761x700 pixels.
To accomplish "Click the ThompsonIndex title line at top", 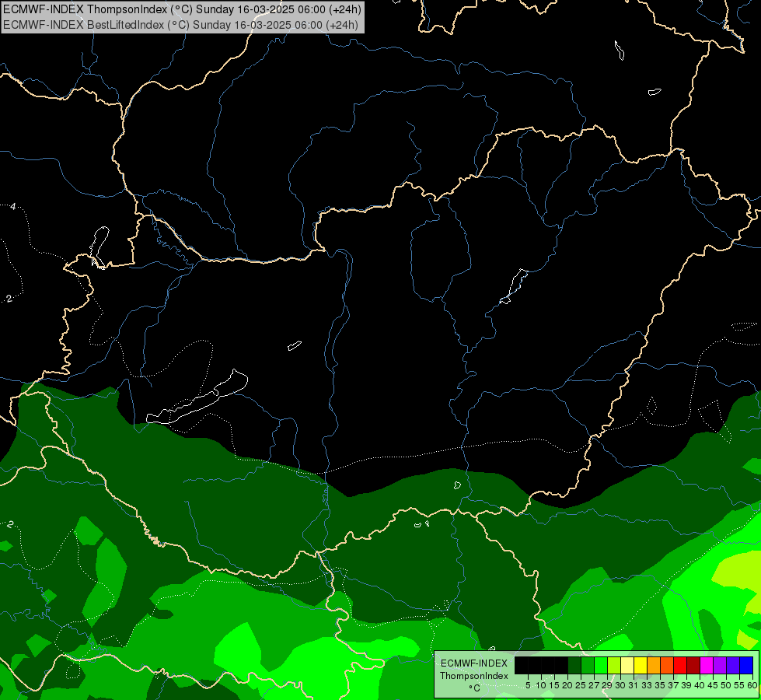I will (x=182, y=9).
